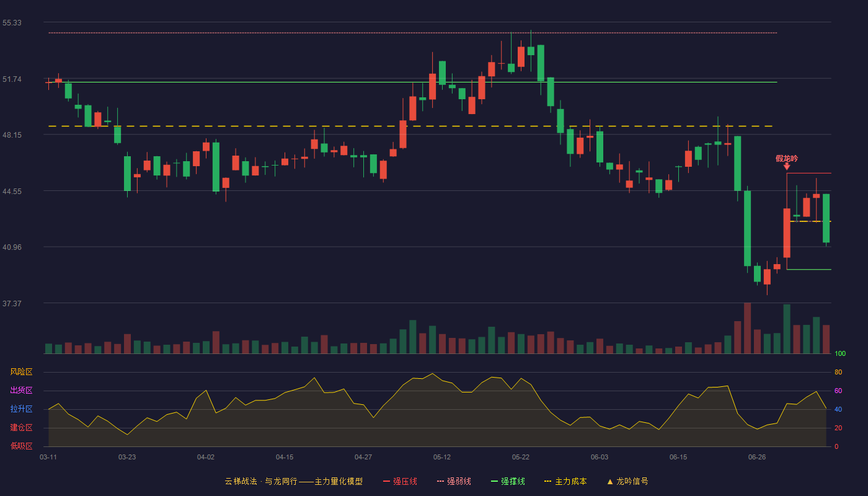868x496 pixels.
Task: Click the 05-22 date label
Action: click(521, 457)
